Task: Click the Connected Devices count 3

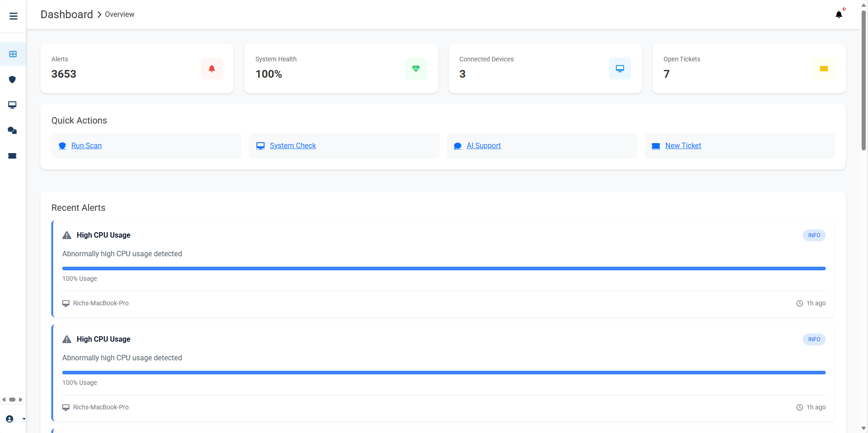Action: (462, 74)
